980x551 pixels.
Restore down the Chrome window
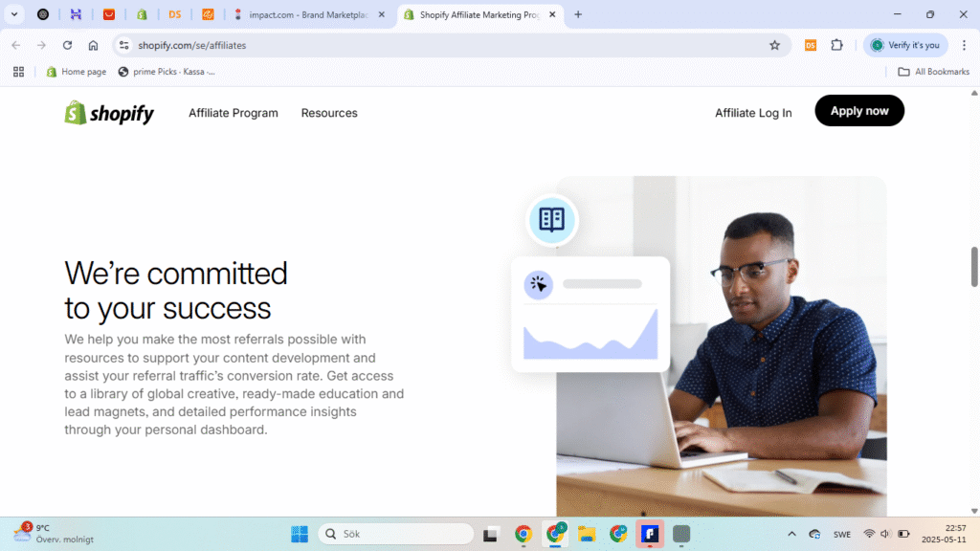click(930, 14)
